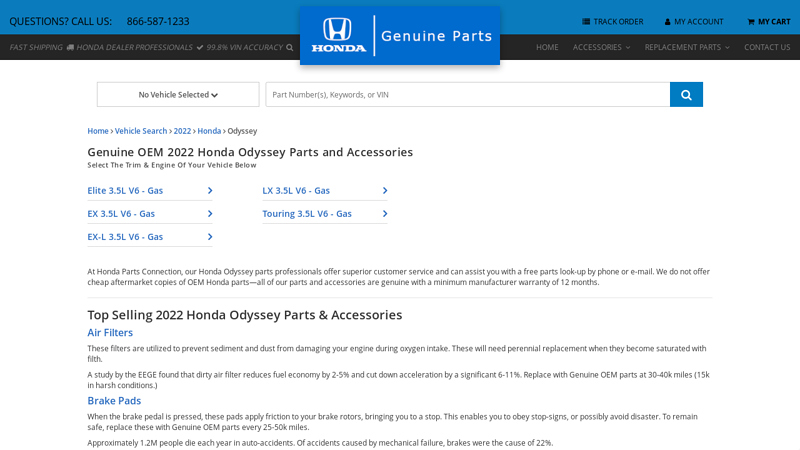The width and height of the screenshot is (800, 450).
Task: Click chevron arrow beside Touring 3.5L V6
Action: [385, 214]
